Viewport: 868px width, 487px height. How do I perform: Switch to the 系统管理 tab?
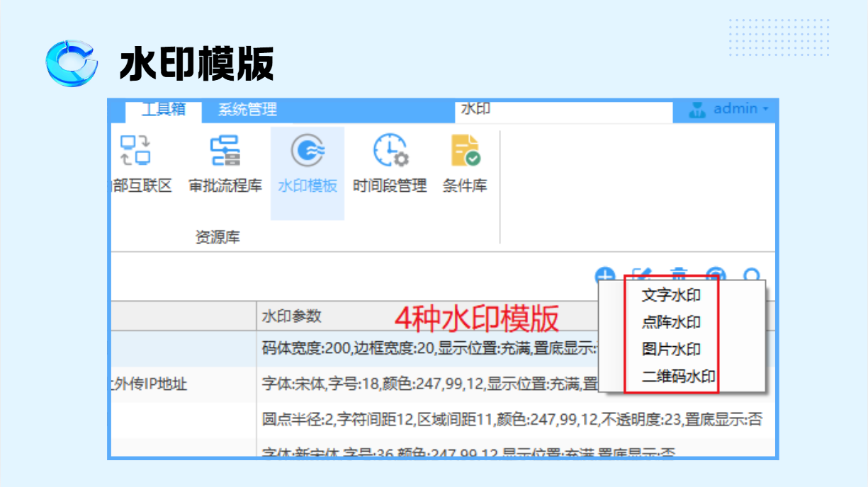[247, 110]
